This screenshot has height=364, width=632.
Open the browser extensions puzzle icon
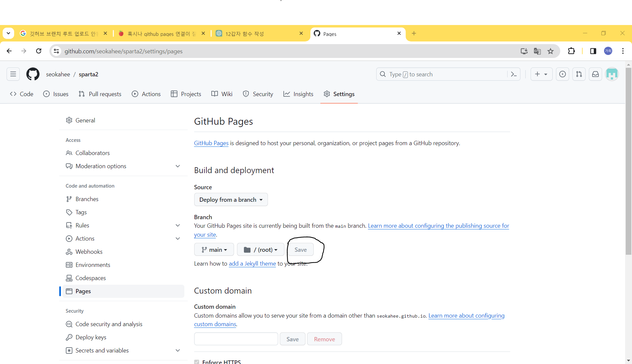pos(571,51)
